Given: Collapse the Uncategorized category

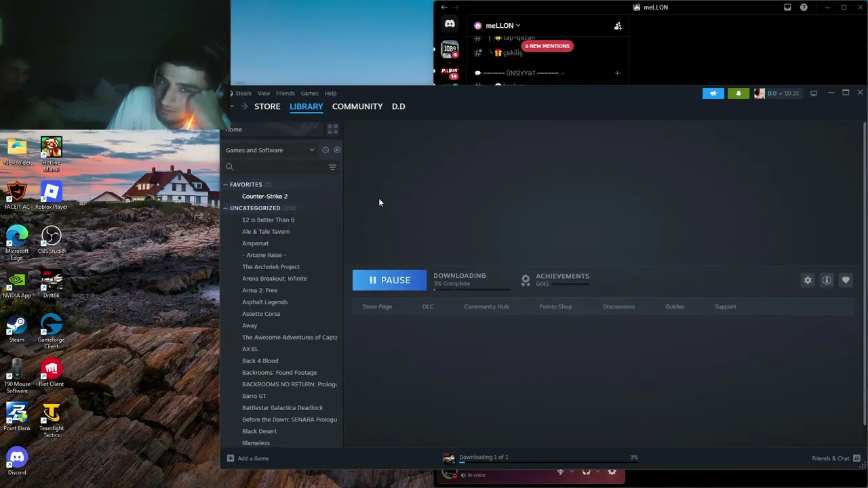Looking at the screenshot, I should (225, 208).
